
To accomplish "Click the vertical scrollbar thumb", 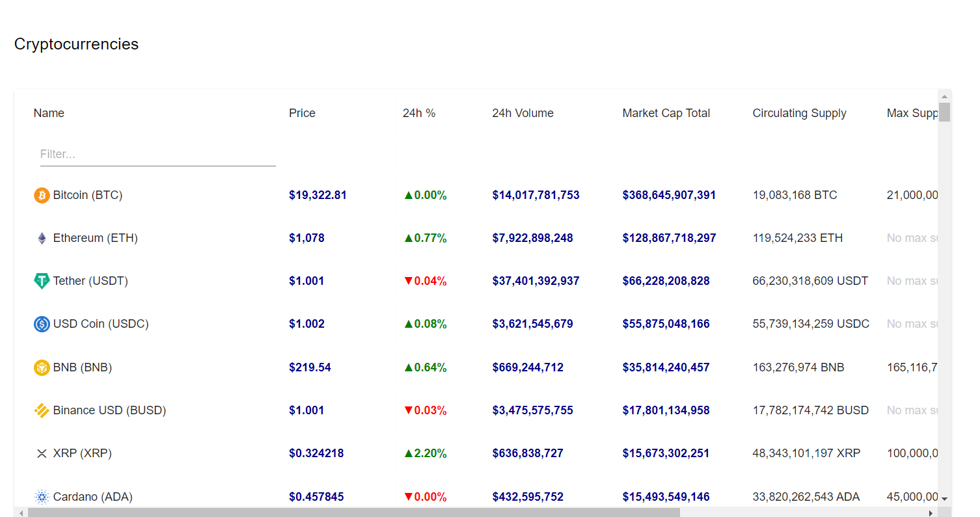I will coord(944,112).
